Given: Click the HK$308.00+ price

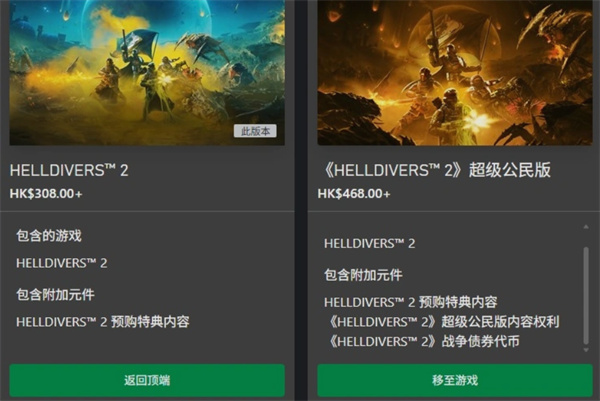Looking at the screenshot, I should tap(46, 194).
